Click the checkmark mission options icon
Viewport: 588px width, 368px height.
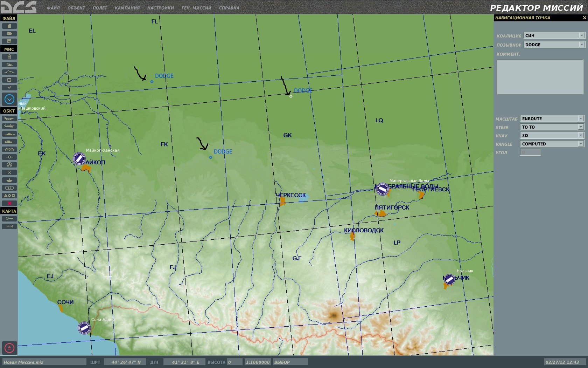pyautogui.click(x=9, y=88)
